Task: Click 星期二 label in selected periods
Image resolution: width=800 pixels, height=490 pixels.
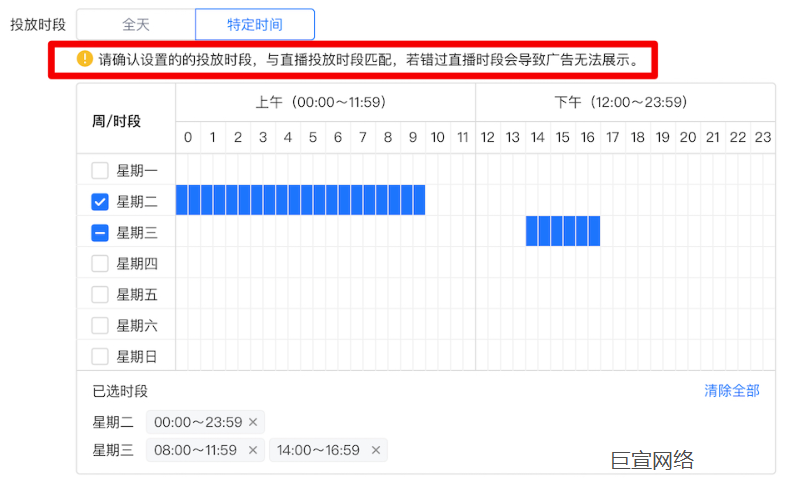Action: 113,423
